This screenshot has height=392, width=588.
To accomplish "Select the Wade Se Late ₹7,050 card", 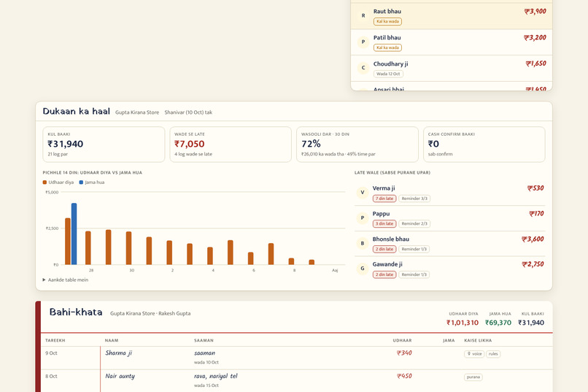I will [231, 145].
